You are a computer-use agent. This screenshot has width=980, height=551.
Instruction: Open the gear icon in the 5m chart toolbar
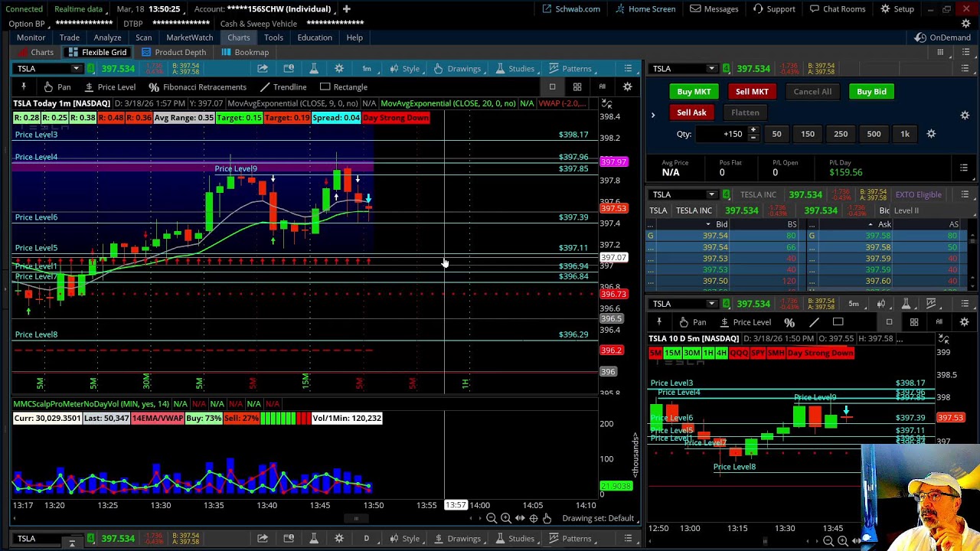[964, 322]
